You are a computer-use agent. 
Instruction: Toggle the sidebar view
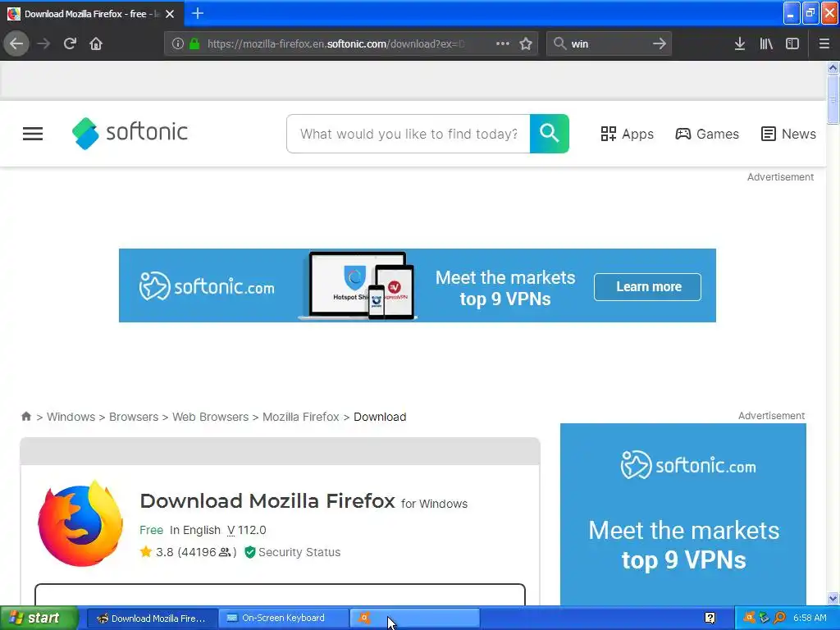coord(792,44)
